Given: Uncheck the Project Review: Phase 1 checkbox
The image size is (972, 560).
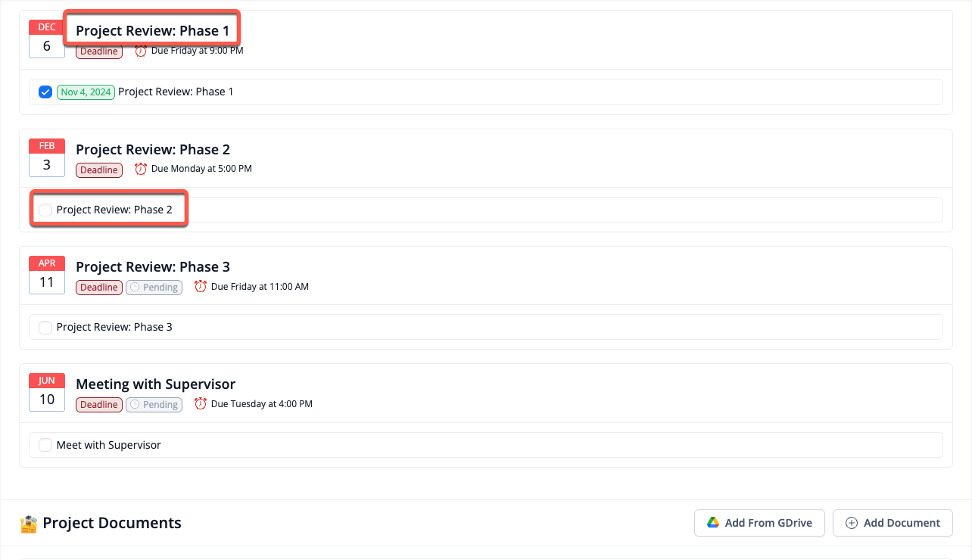Looking at the screenshot, I should (45, 92).
